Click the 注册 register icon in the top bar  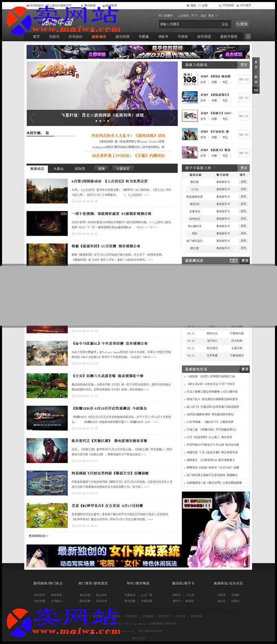coord(203,6)
